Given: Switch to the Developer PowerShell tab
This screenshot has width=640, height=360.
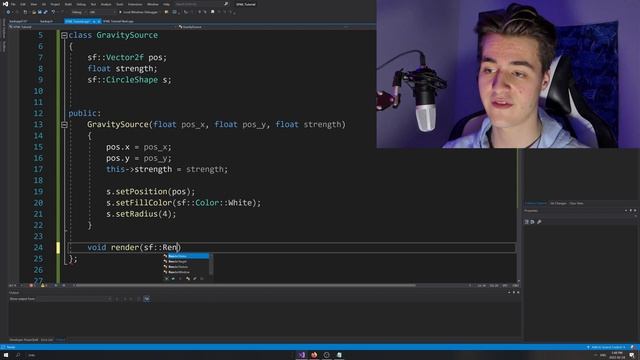Looking at the screenshot, I should click(x=24, y=340).
